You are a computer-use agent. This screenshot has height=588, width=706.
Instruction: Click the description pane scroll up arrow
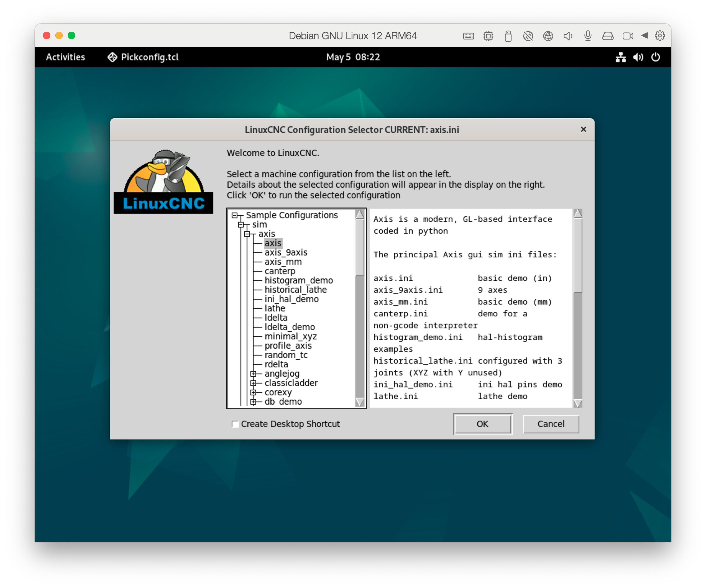pyautogui.click(x=578, y=214)
